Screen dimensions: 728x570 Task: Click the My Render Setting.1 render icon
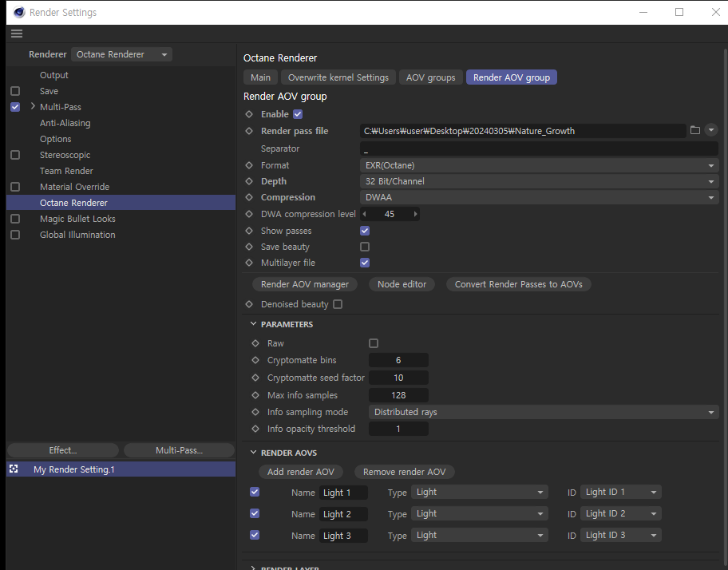[x=14, y=469]
